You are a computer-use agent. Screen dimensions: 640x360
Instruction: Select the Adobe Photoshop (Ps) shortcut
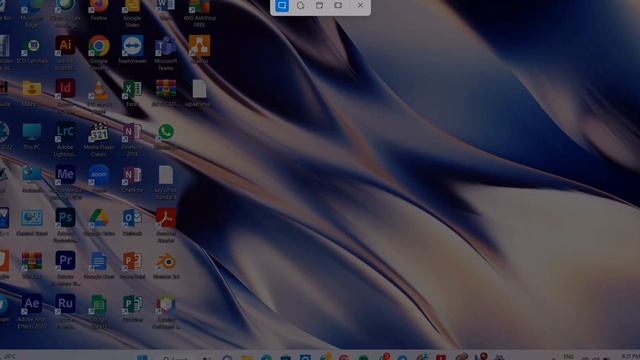click(x=65, y=225)
